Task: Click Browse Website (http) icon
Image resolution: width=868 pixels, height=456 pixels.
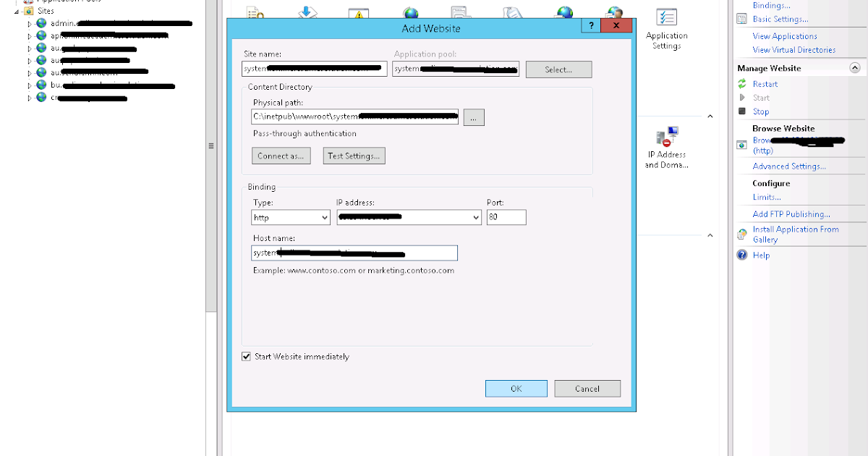Action: pos(741,144)
